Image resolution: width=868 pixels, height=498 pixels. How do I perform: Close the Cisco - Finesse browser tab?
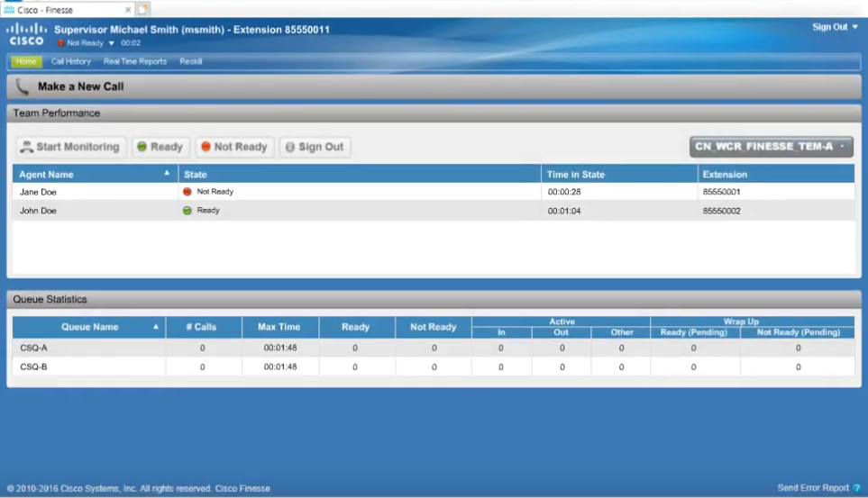[x=128, y=9]
